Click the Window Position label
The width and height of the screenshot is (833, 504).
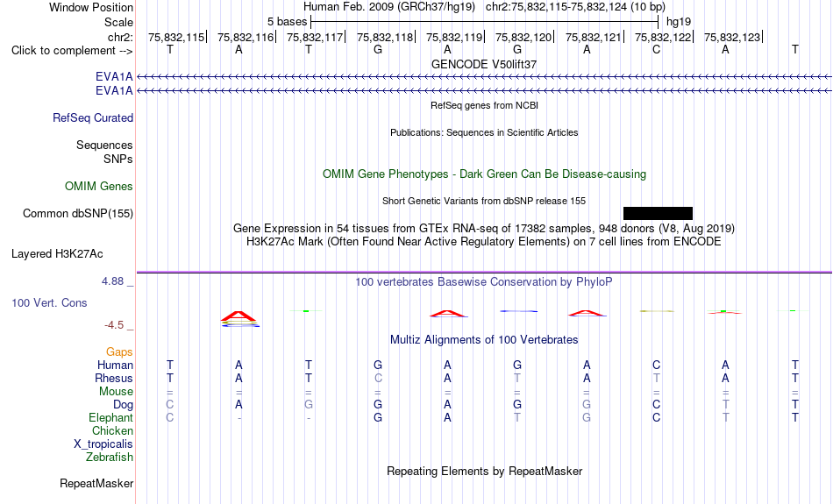[91, 7]
